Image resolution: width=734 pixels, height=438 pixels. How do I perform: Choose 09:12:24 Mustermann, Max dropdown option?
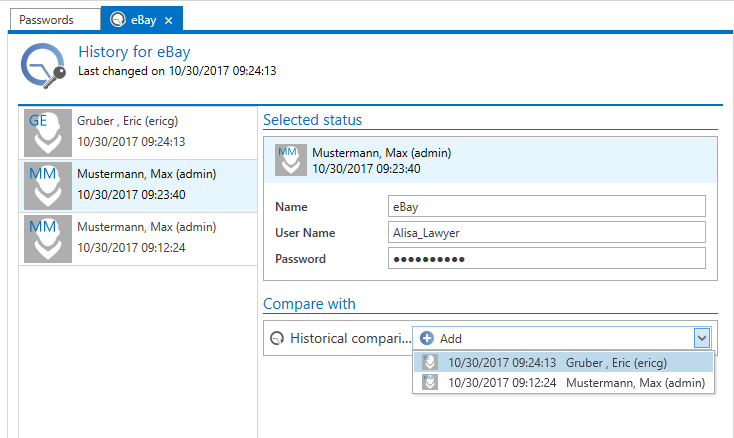point(563,383)
